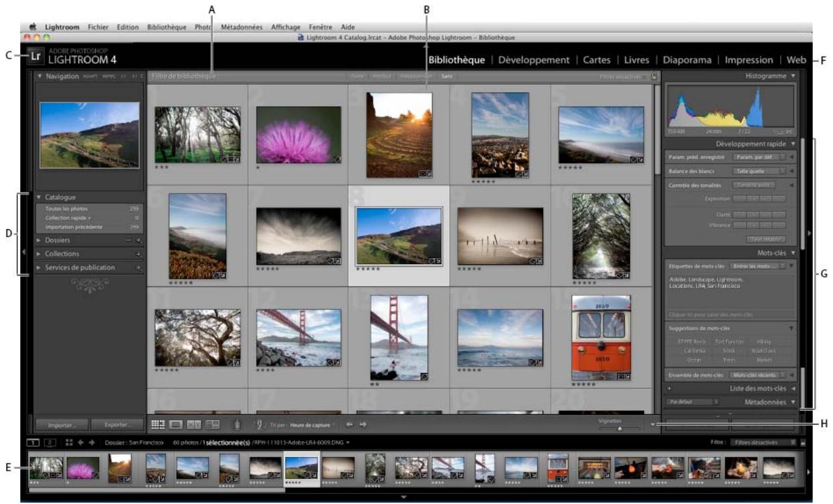Viewport: 833px width, 504px height.
Task: Enable the Métadonnées filter mode
Action: (416, 76)
